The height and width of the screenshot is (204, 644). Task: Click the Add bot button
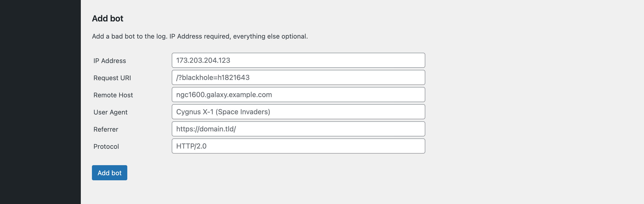coord(109,173)
